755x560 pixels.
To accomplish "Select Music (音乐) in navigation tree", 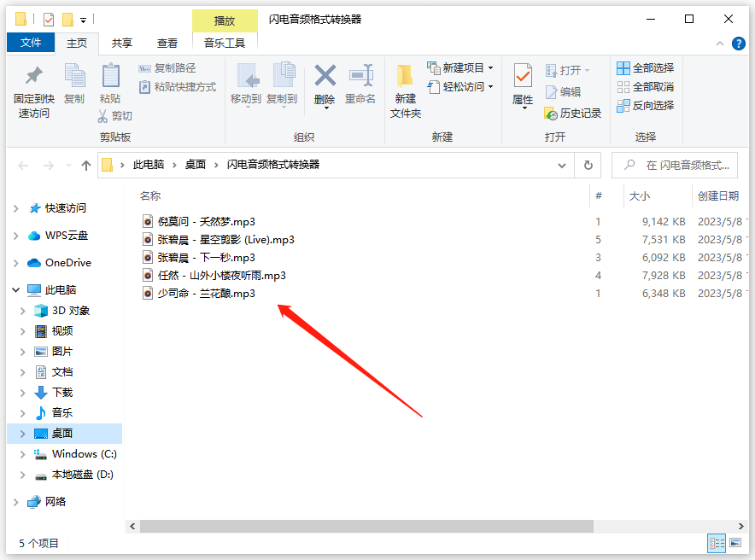I will coord(62,413).
